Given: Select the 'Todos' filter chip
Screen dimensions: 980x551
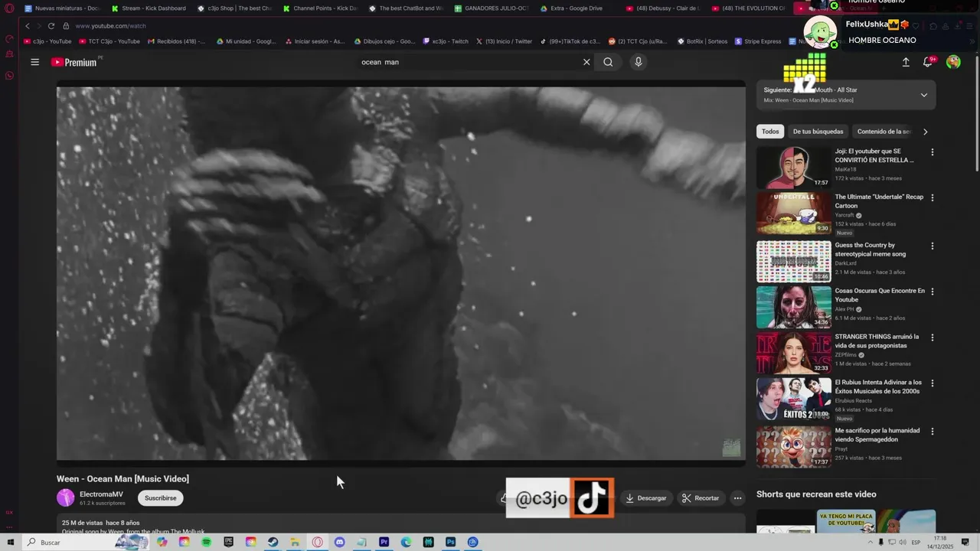Looking at the screenshot, I should click(x=770, y=132).
